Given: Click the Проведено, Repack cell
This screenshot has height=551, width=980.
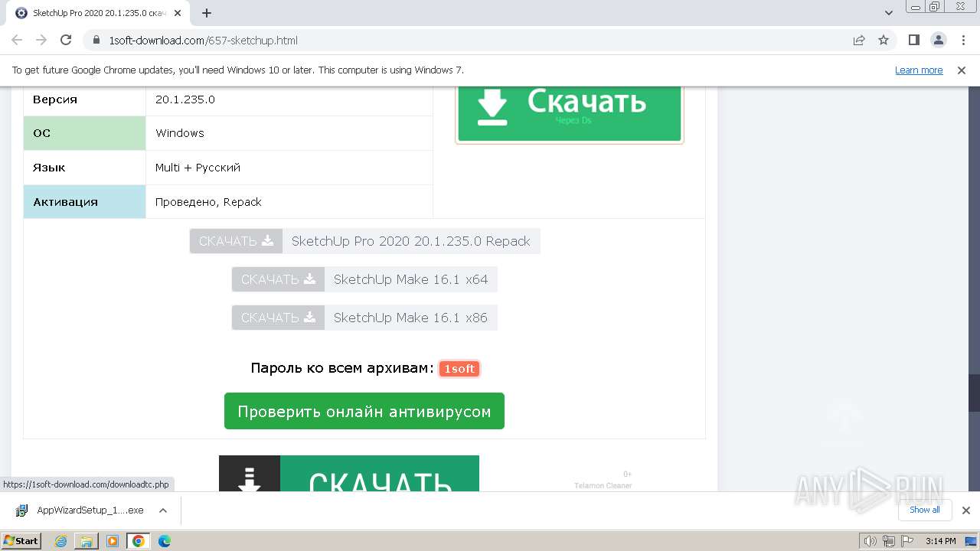Looking at the screenshot, I should 289,202.
